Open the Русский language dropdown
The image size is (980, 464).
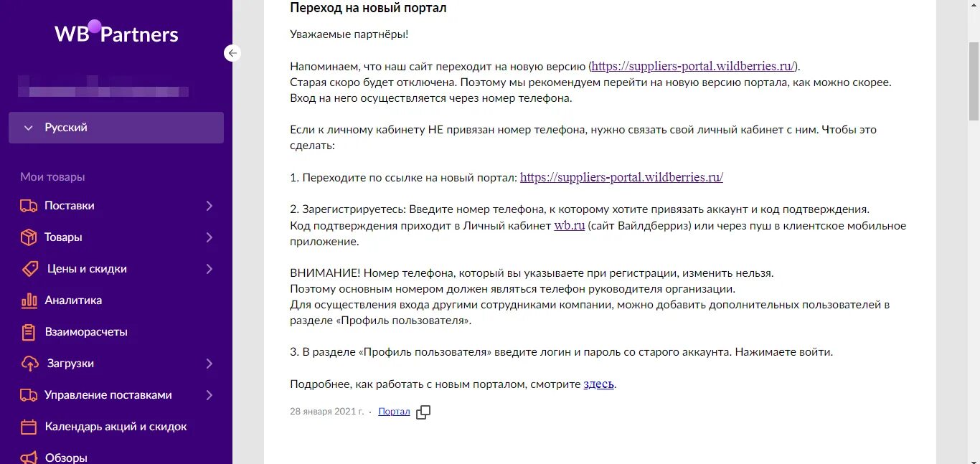116,128
